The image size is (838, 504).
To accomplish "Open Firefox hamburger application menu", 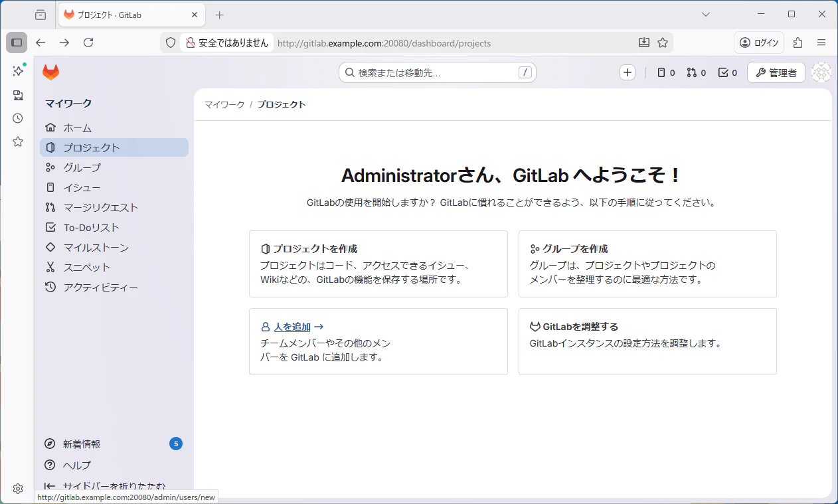I will pyautogui.click(x=821, y=42).
